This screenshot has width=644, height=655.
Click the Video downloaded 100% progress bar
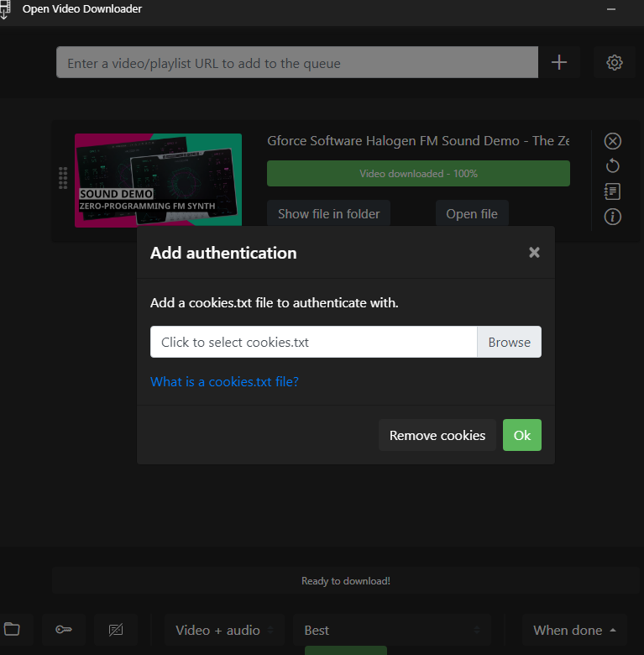point(418,173)
